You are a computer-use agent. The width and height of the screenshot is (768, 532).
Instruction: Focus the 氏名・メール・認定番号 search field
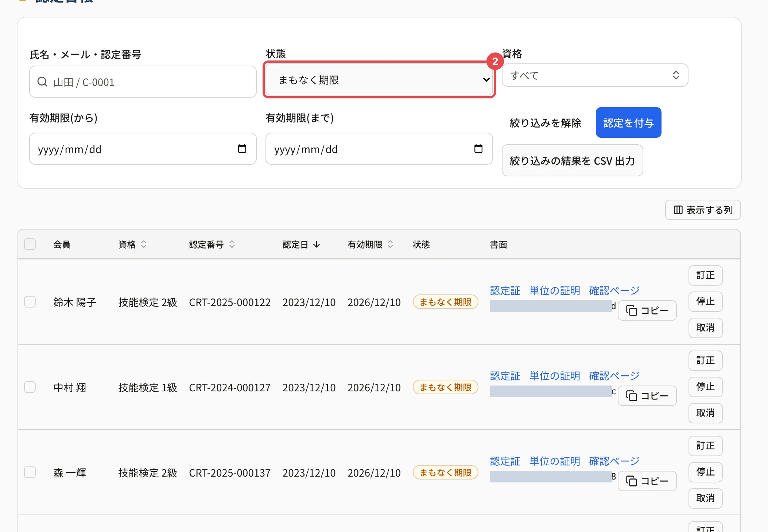pyautogui.click(x=143, y=82)
